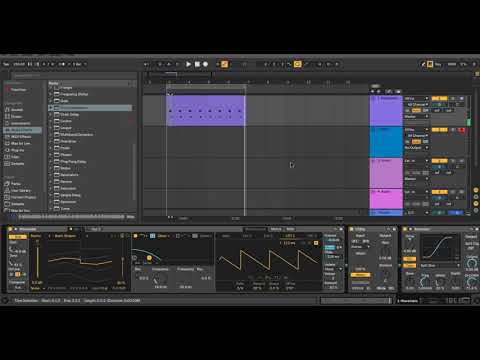Arm recording with the Record button

(206, 64)
